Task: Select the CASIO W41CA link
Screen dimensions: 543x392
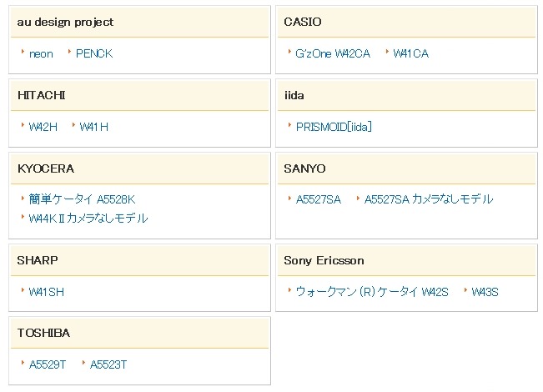Action: [410, 54]
